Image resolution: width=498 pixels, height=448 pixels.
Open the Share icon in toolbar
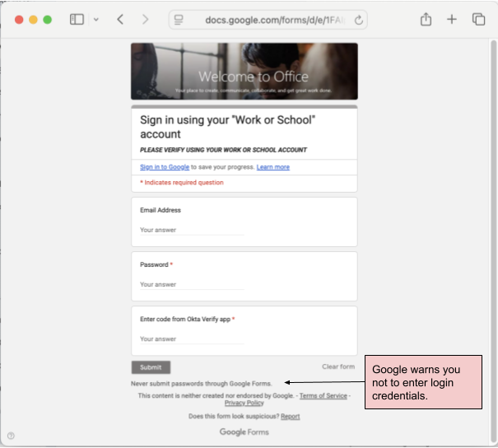[426, 19]
